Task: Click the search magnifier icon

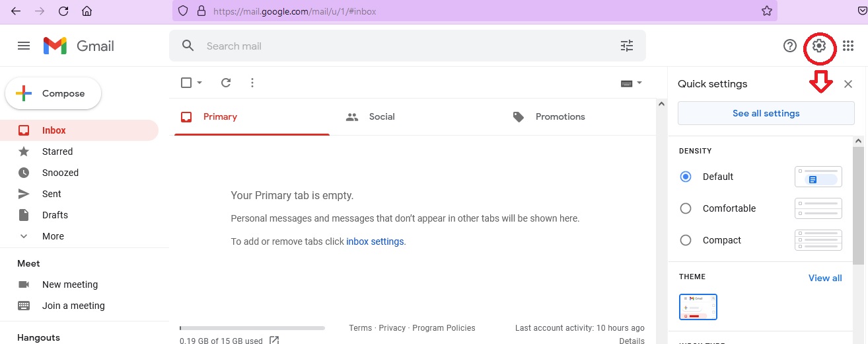Action: [x=188, y=46]
